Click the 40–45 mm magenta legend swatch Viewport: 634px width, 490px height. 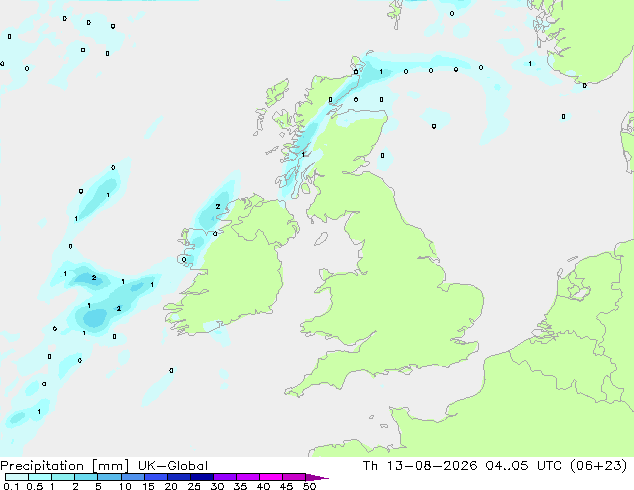coord(271,477)
